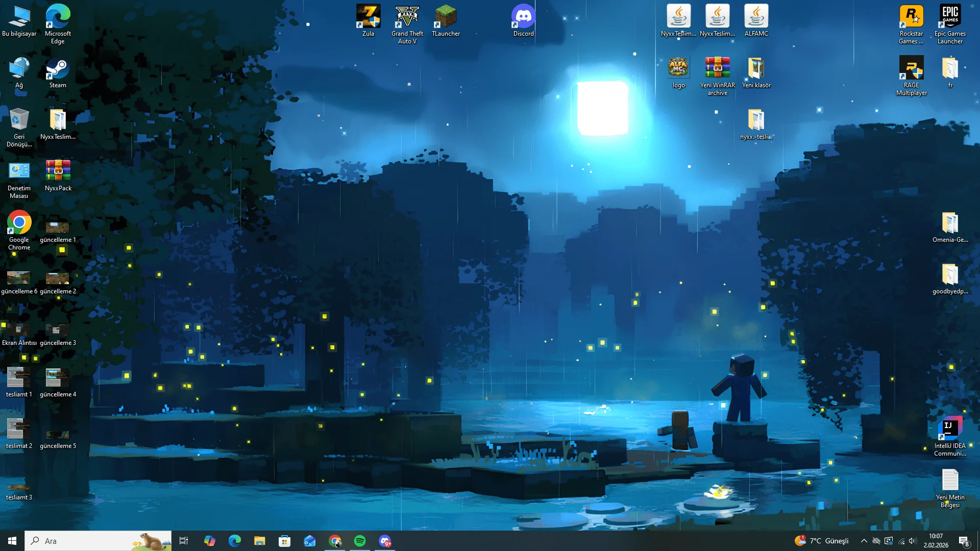
Task: Open Epic Games Launcher shortcut
Action: click(x=950, y=24)
